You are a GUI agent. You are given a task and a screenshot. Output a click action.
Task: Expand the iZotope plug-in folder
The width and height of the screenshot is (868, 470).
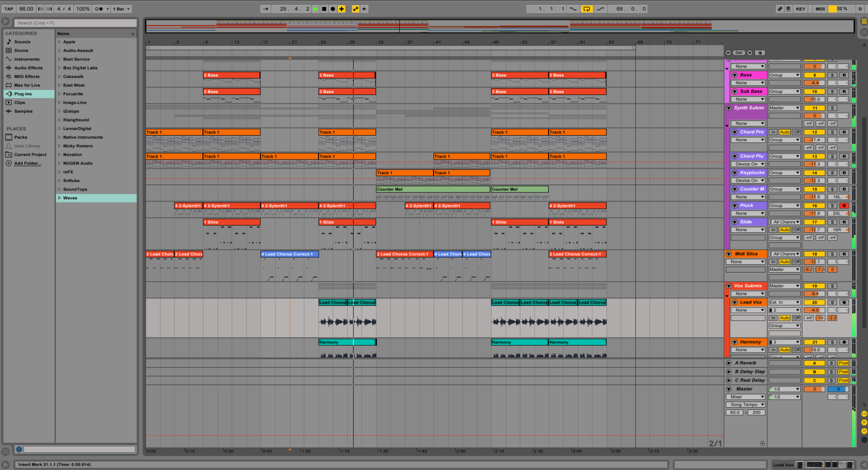pos(59,111)
